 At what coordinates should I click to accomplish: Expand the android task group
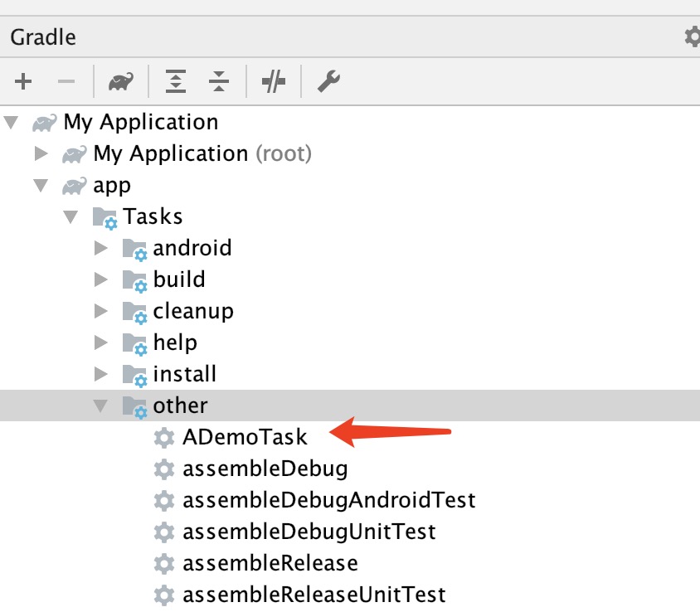click(101, 248)
